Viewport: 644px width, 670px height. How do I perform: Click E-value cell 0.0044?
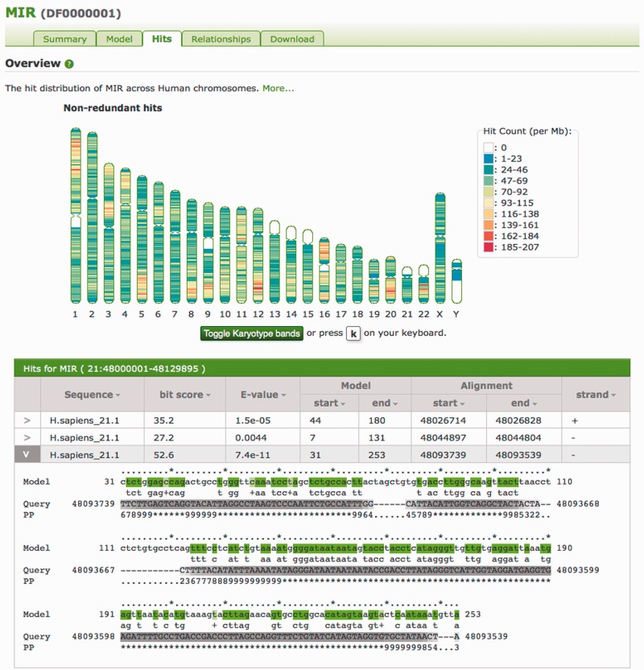tap(250, 437)
